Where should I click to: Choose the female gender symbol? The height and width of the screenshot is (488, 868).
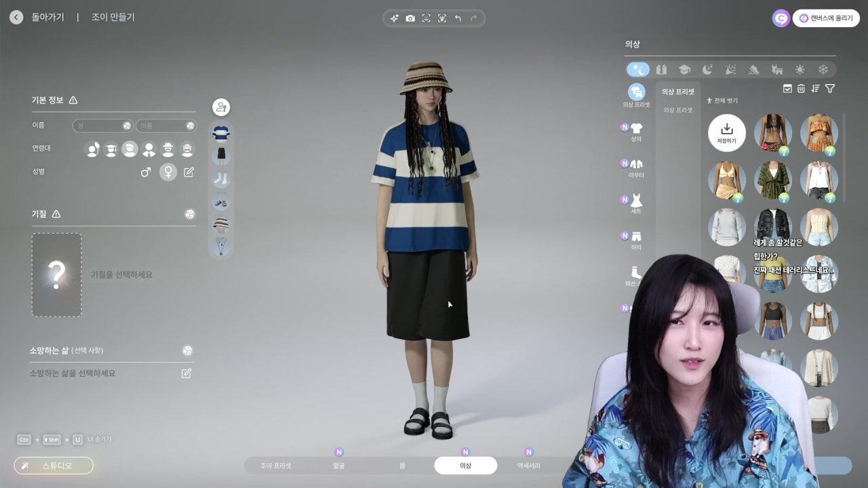point(168,172)
